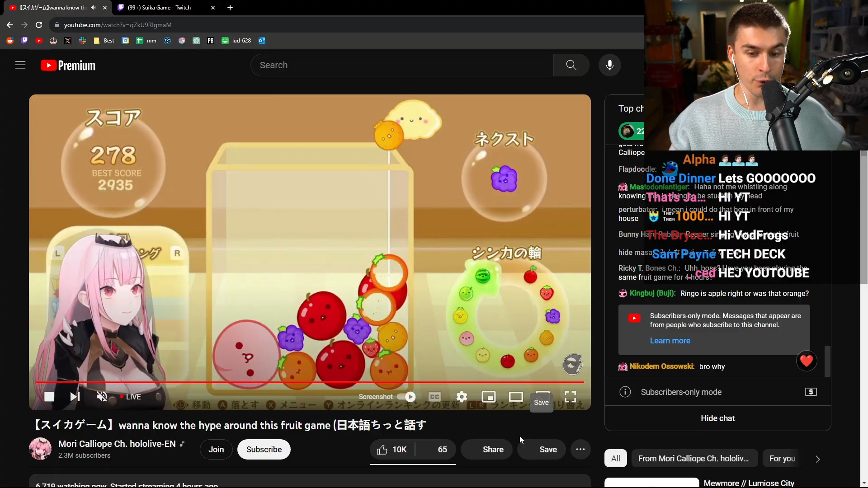
Task: Open a new browser tab
Action: (x=230, y=8)
